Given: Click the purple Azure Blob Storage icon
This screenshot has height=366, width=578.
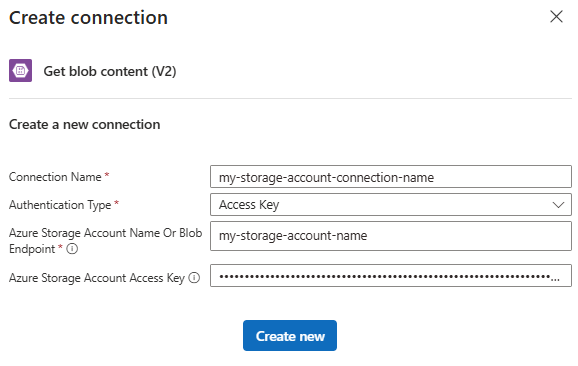Looking at the screenshot, I should 21,70.
